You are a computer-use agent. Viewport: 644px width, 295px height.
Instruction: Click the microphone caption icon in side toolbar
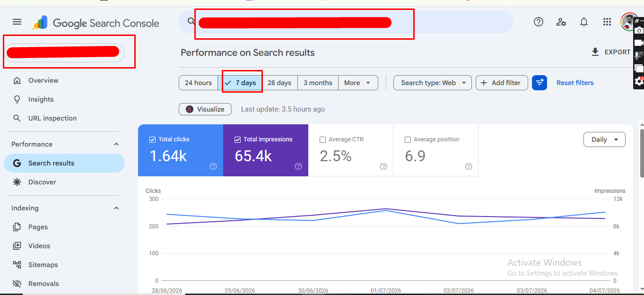639,56
